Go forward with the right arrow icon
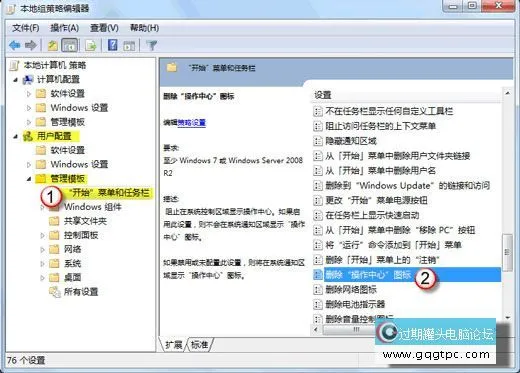 coord(31,45)
